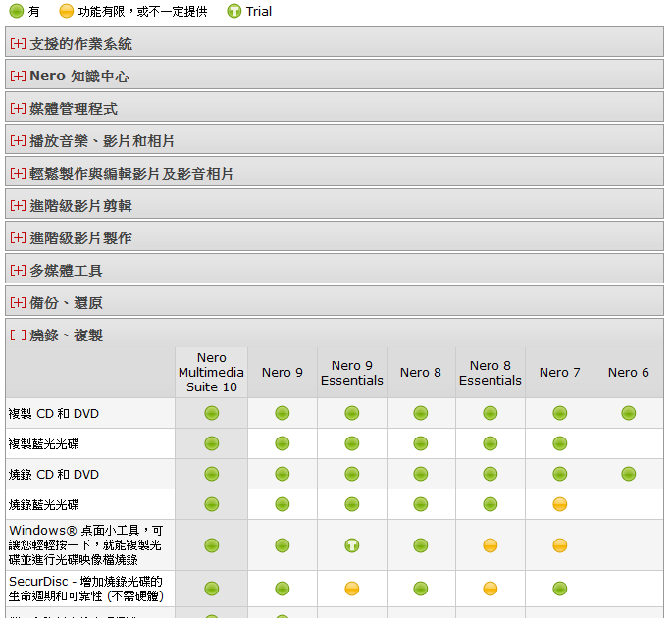
Task: Click the Nero 9 Essentials column header
Action: (352, 373)
